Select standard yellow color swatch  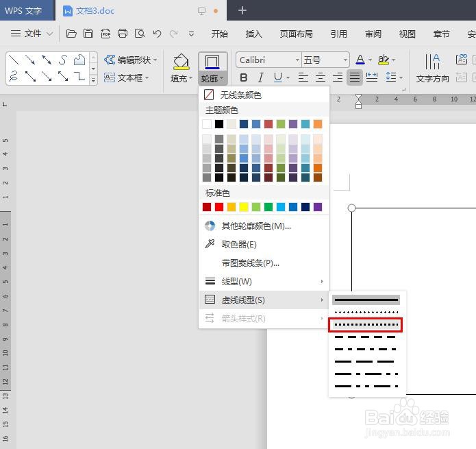point(244,207)
